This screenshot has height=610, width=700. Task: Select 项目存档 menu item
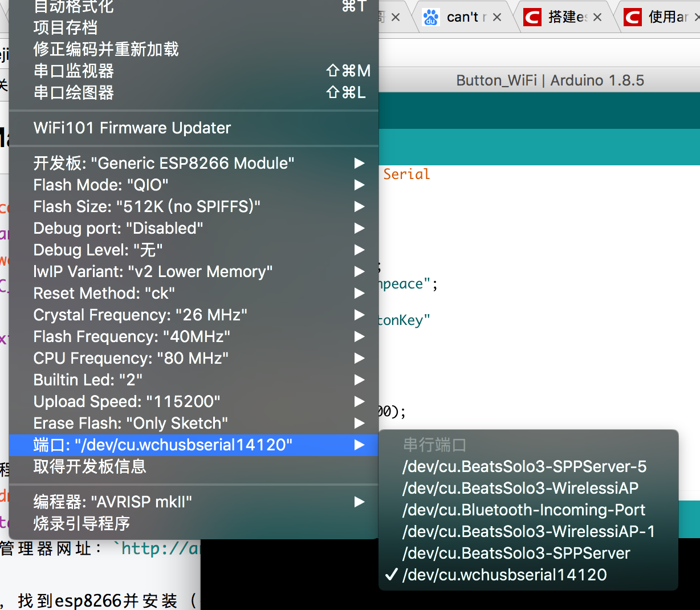(x=194, y=27)
